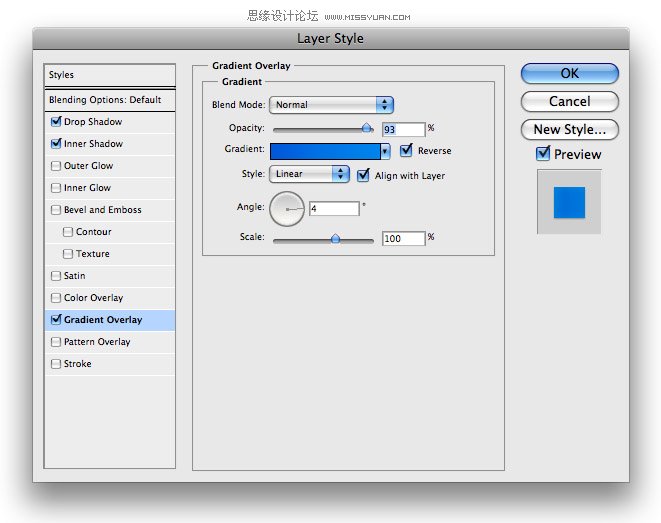Screen dimensions: 661x523
Task: Select the Drop Shadow style row label
Action: tap(93, 122)
